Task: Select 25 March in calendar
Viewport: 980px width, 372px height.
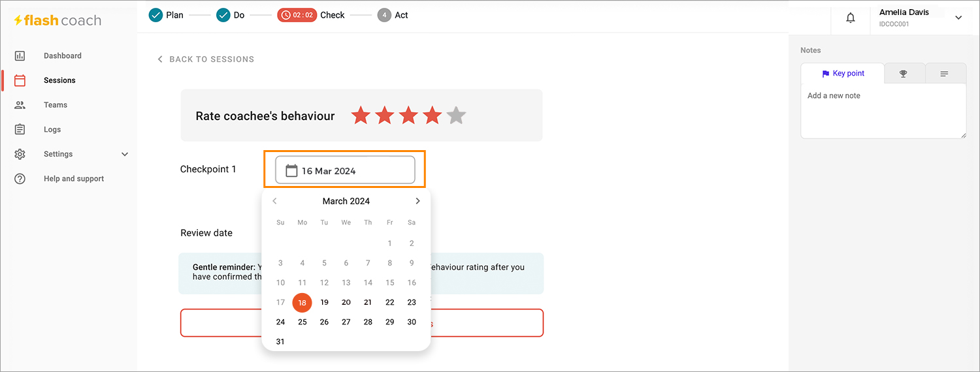Action: (x=302, y=322)
